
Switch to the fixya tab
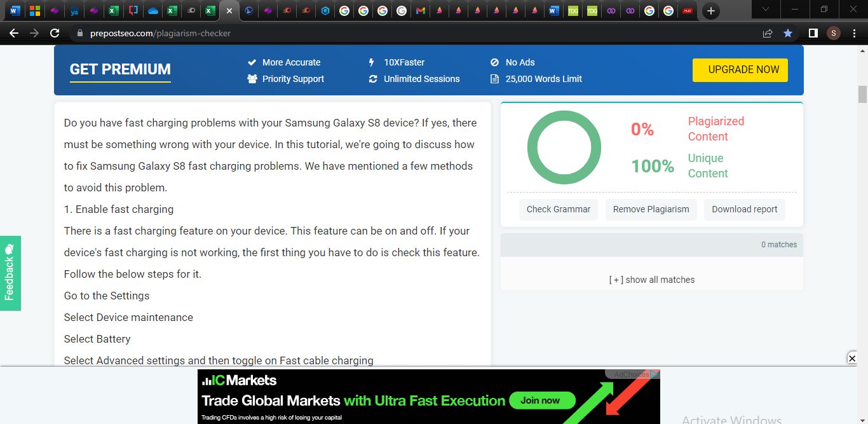tap(74, 11)
